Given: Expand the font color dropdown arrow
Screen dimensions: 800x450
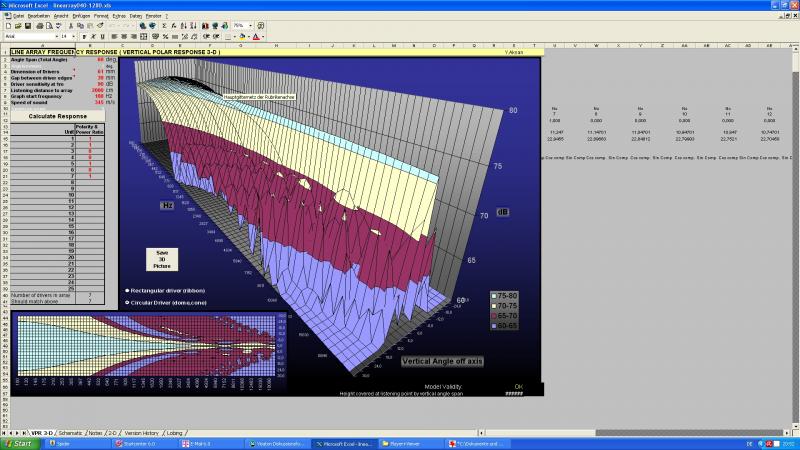Looking at the screenshot, I should 263,36.
